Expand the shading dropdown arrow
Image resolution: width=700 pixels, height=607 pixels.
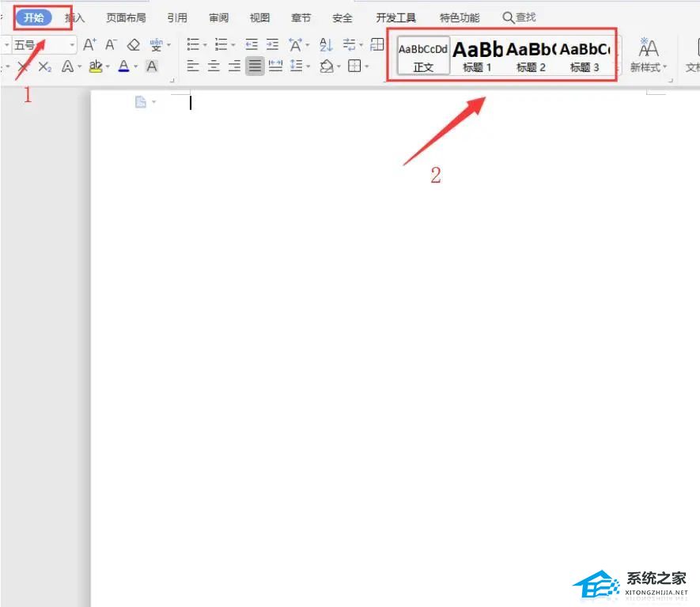[339, 67]
